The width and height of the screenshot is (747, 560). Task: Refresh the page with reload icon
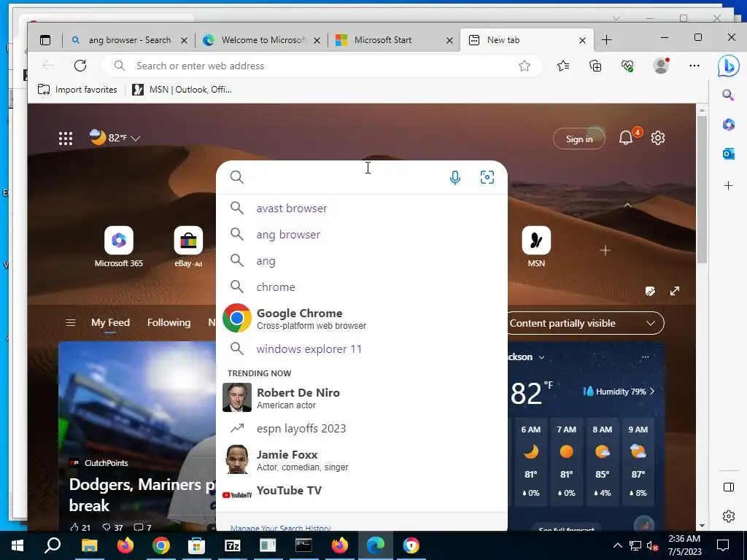click(x=80, y=66)
